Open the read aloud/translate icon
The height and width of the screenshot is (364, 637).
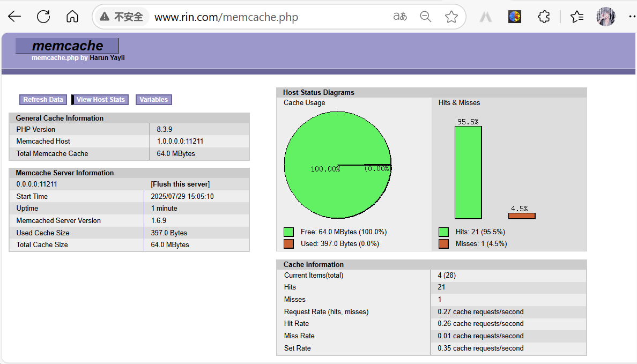click(x=400, y=17)
